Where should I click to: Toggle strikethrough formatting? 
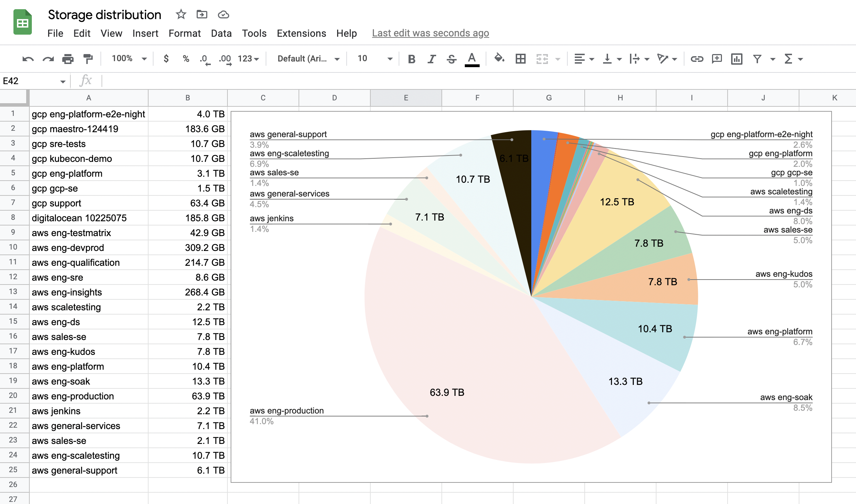tap(451, 59)
